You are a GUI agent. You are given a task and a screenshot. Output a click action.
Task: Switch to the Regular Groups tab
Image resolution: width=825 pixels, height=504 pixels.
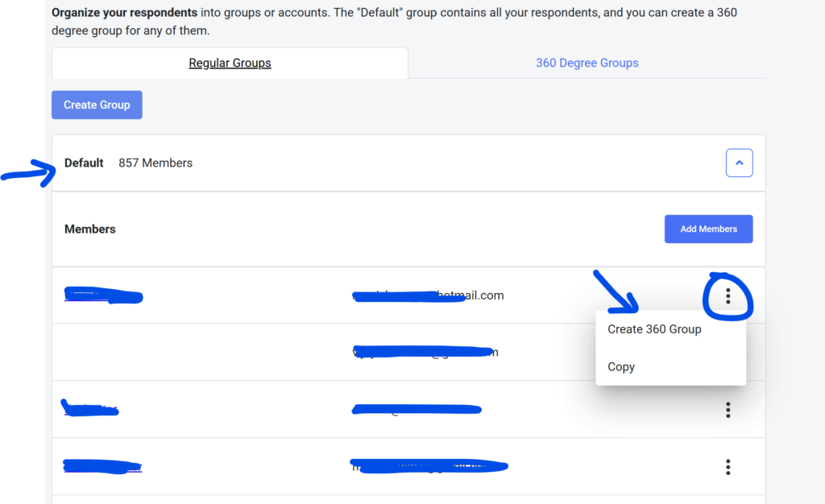coord(230,63)
